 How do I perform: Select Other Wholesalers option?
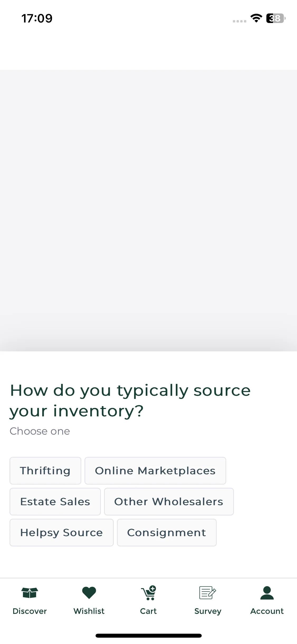pos(169,502)
